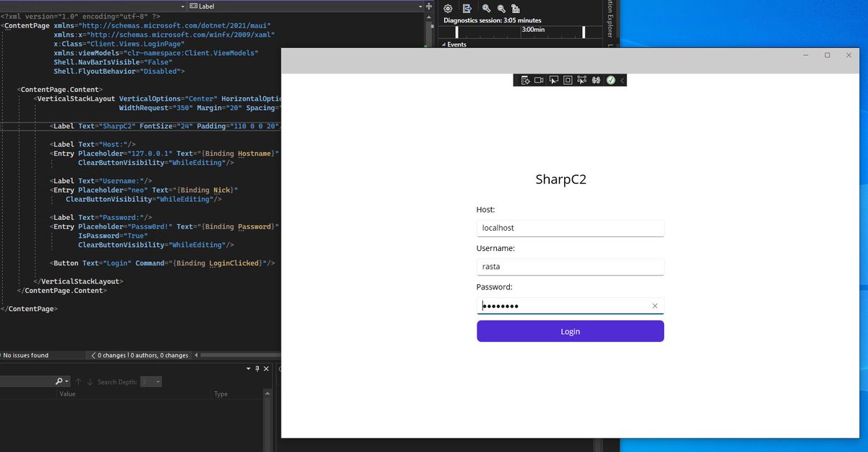Click Shell.NavBarIsVisible="False" attribute
The image size is (868, 452).
pos(113,63)
